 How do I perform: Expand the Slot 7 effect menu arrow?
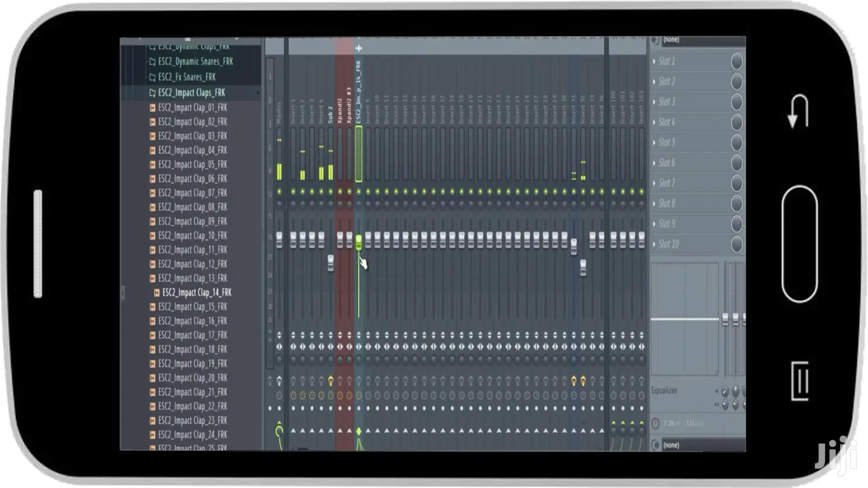coord(654,183)
